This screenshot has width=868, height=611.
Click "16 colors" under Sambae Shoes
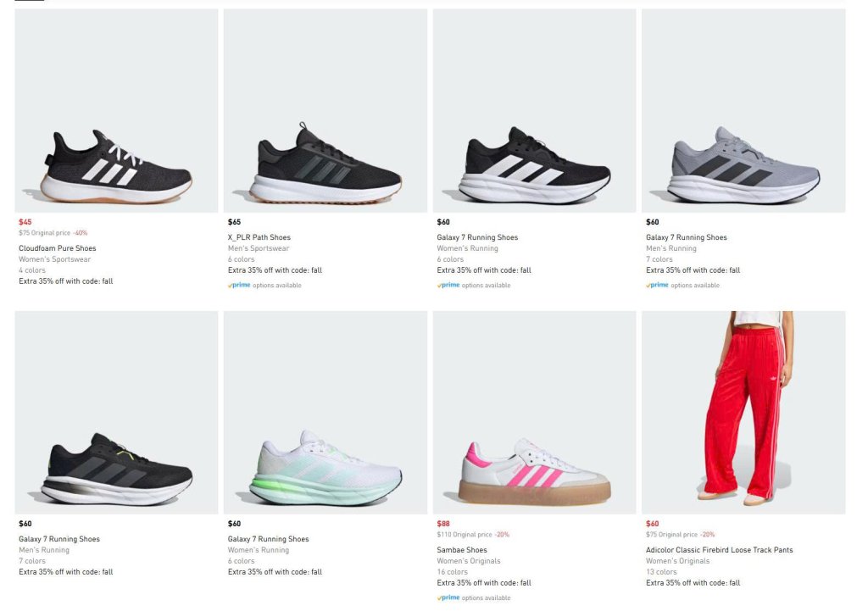coord(453,572)
